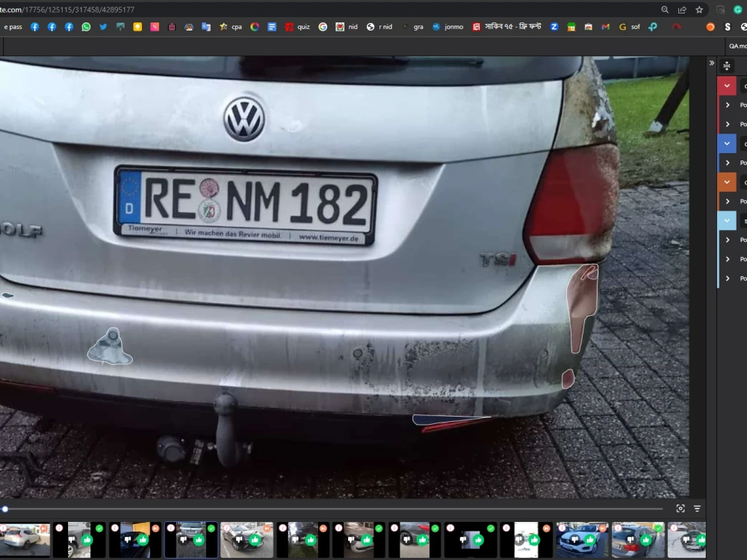The height and width of the screenshot is (560, 747).
Task: Click the browser zoom magnifier icon
Action: [x=665, y=10]
